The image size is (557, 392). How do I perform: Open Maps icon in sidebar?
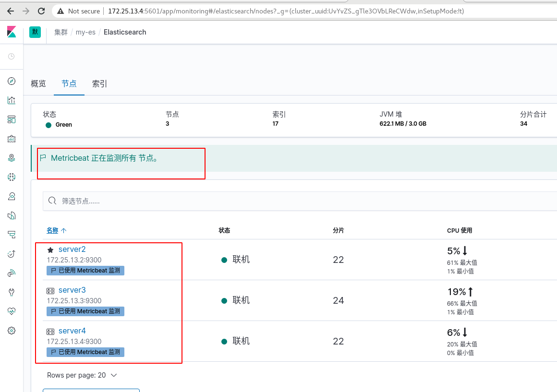tap(12, 158)
